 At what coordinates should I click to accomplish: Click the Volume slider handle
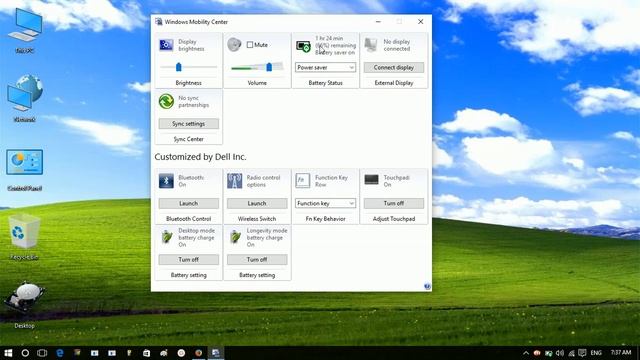coord(269,67)
